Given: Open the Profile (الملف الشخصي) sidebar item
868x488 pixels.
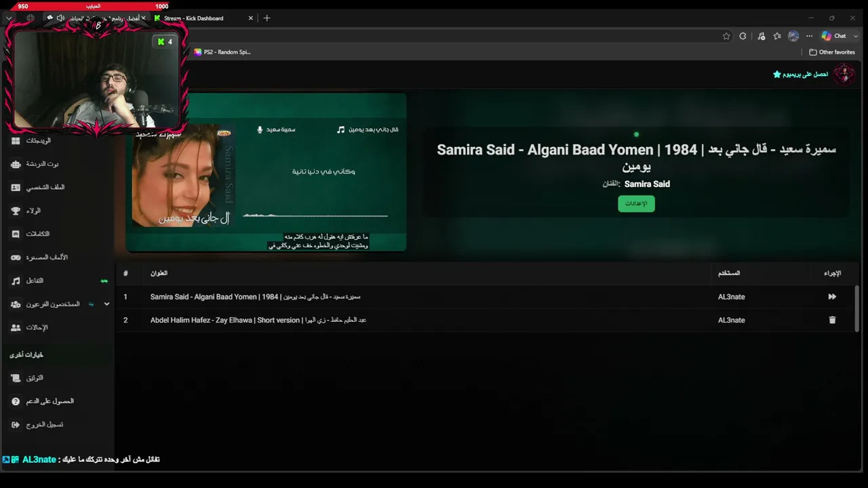Looking at the screenshot, I should coord(37,187).
